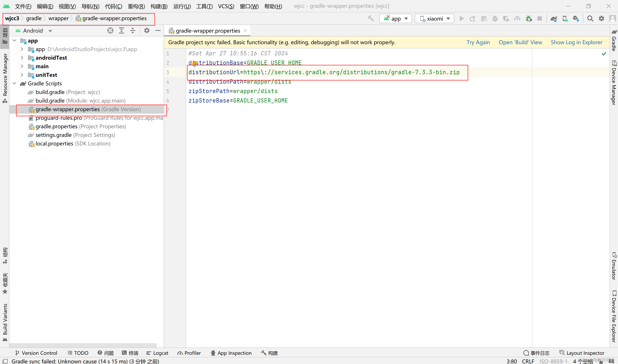Click Open 'Build' View link
The height and width of the screenshot is (364, 618).
pos(520,42)
